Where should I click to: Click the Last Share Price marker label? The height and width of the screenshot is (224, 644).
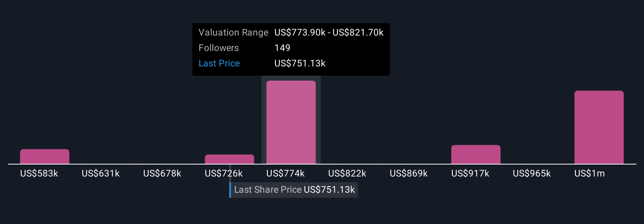tap(294, 190)
